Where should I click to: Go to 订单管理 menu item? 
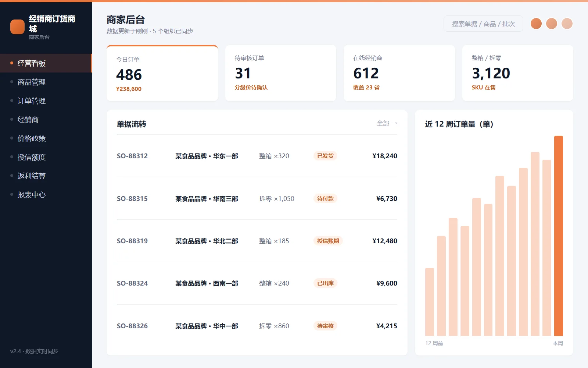[46, 101]
